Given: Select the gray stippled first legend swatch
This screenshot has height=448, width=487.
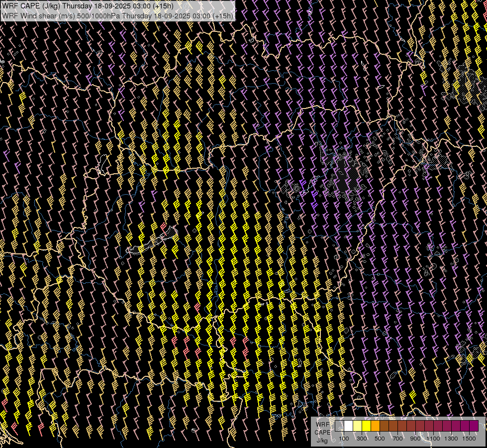Looking at the screenshot, I should [339, 426].
